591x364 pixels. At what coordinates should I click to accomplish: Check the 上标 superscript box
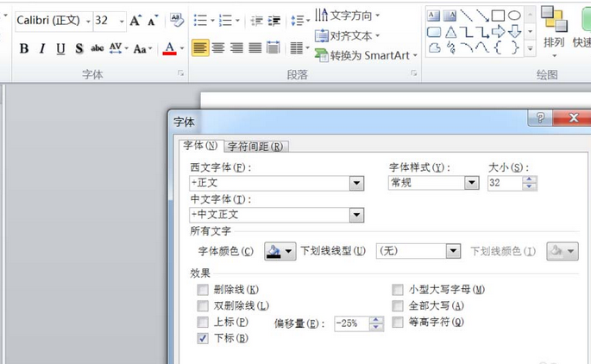(203, 323)
